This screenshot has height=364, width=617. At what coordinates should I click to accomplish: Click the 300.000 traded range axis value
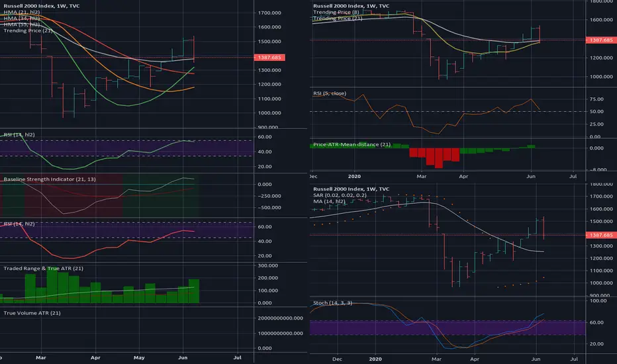267,265
